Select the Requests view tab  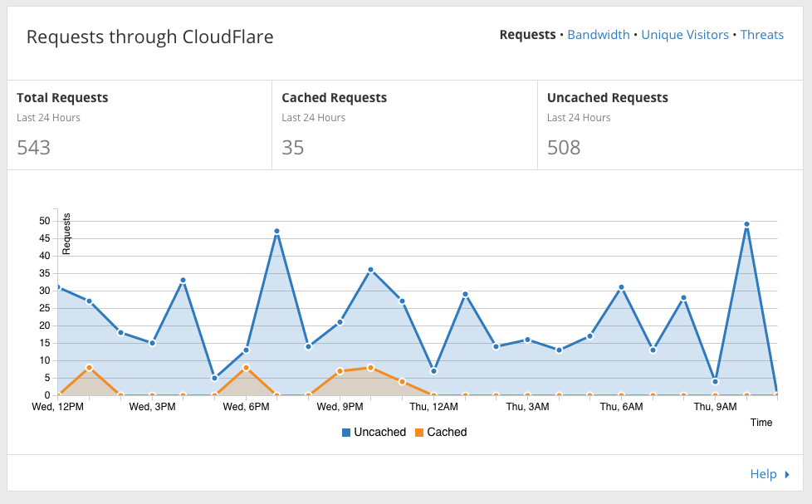(527, 35)
